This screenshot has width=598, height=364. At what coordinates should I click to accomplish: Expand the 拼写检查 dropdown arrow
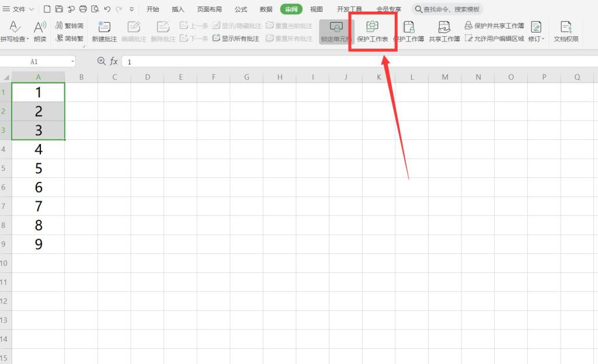[x=28, y=39]
